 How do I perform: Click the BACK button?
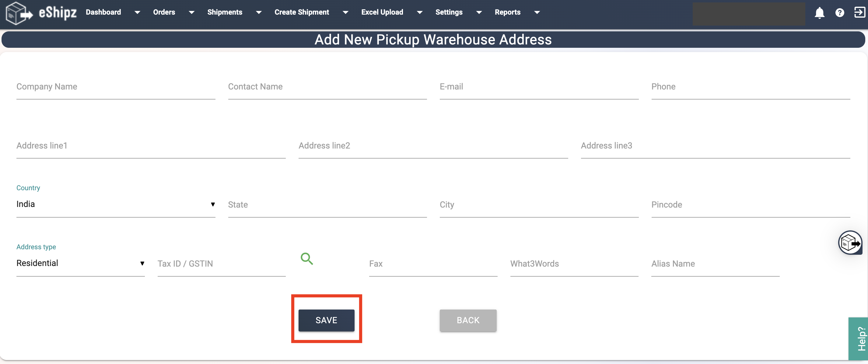[x=468, y=320]
